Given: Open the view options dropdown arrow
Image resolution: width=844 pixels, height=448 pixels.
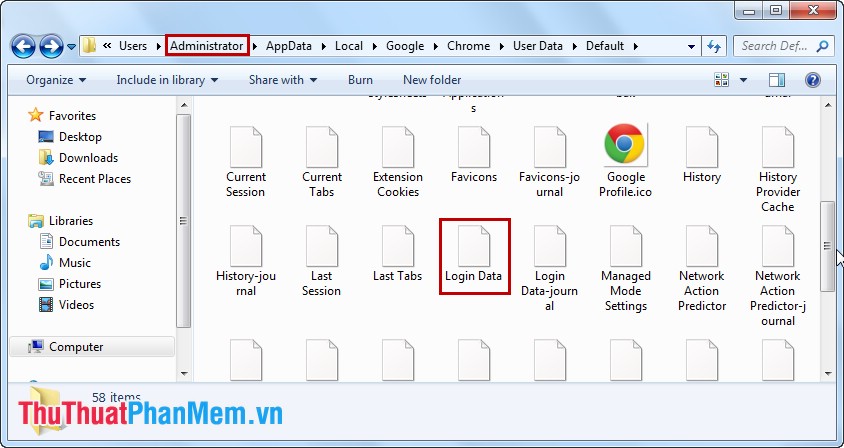Looking at the screenshot, I should point(743,80).
